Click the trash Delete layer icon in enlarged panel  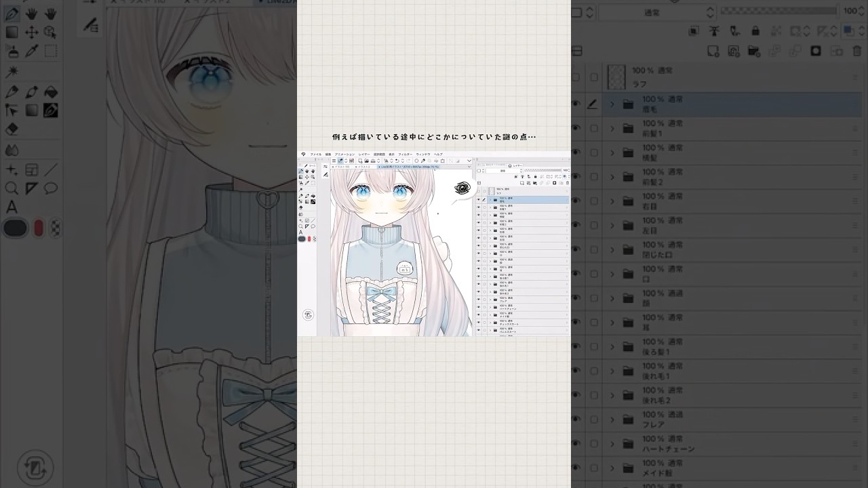pyautogui.click(x=856, y=51)
